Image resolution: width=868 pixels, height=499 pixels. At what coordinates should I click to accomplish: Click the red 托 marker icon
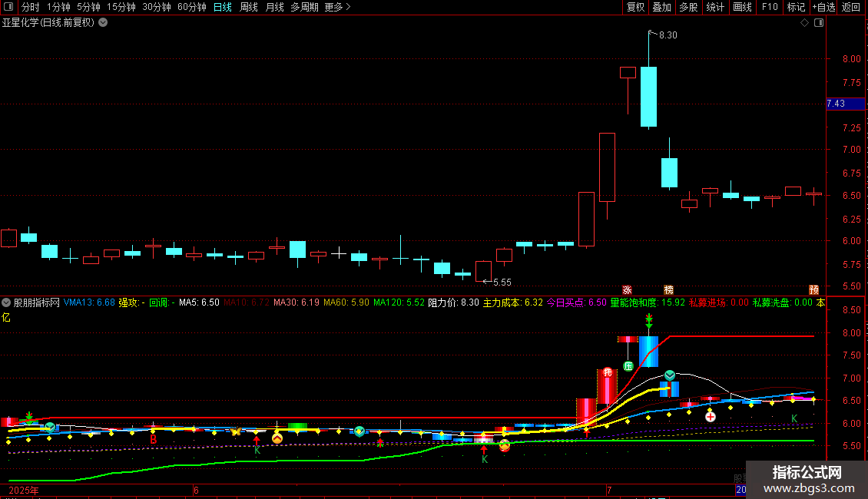(608, 372)
